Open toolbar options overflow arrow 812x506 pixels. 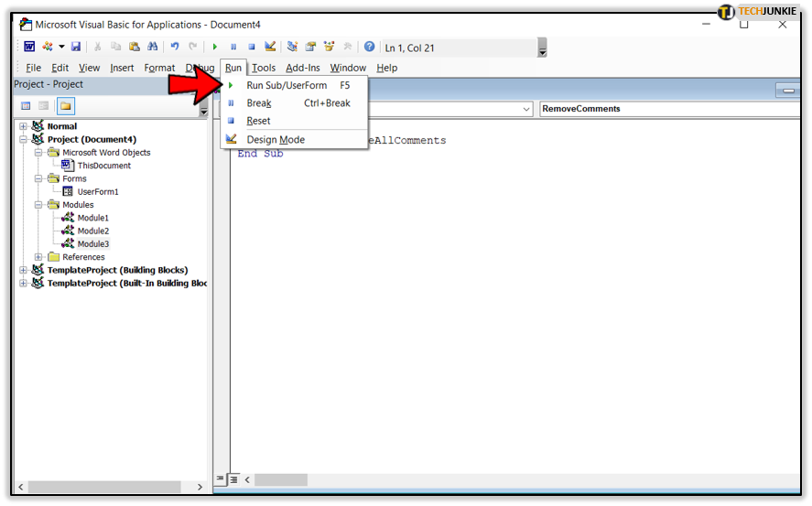[x=542, y=48]
